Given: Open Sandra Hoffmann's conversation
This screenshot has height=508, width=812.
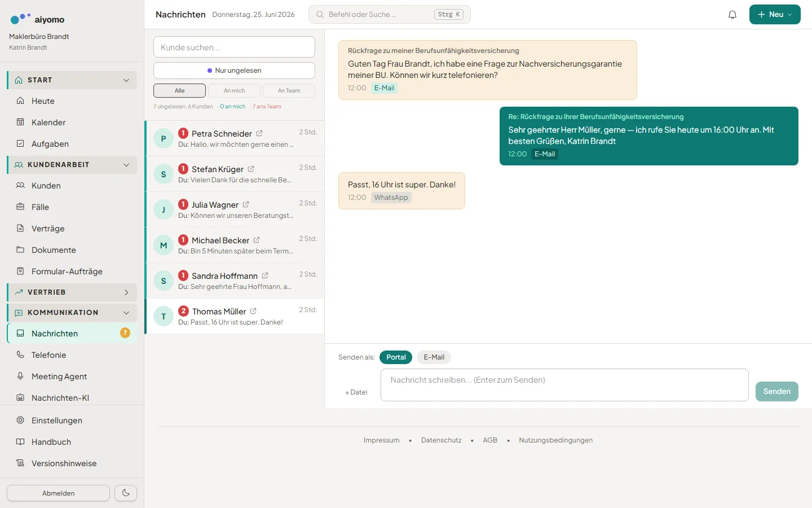Looking at the screenshot, I should point(235,281).
